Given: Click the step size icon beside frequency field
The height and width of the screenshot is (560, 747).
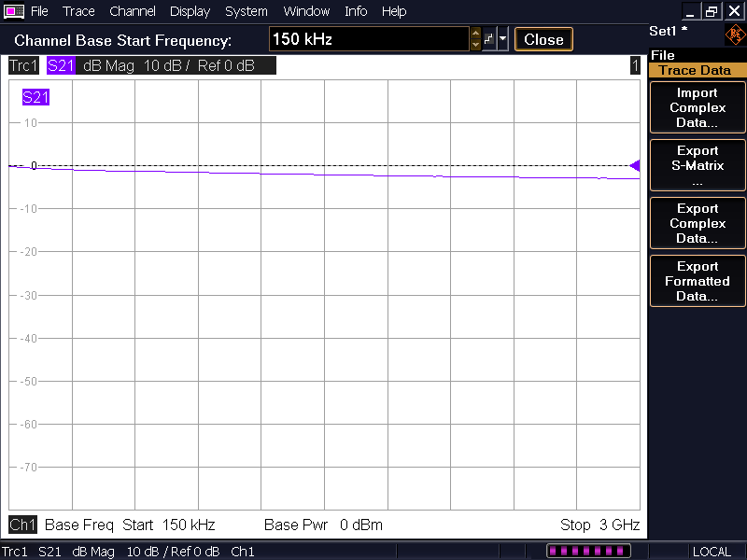Looking at the screenshot, I should pyautogui.click(x=489, y=39).
